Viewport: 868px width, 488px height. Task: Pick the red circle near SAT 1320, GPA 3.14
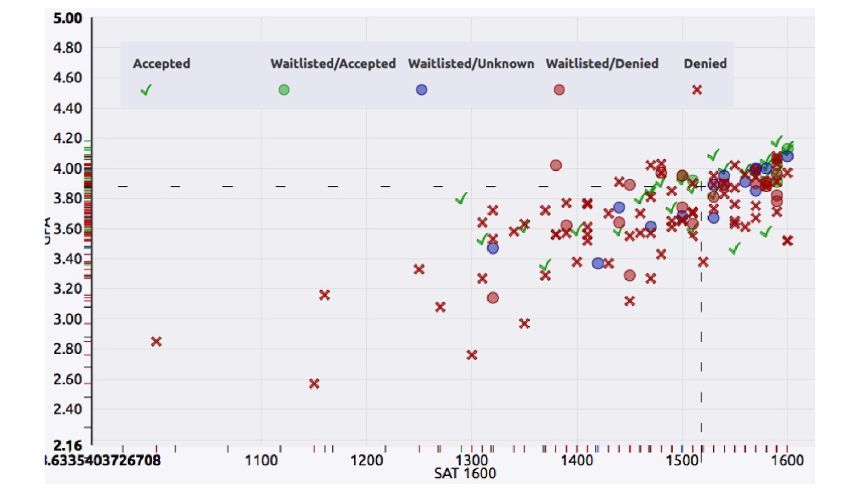[493, 297]
